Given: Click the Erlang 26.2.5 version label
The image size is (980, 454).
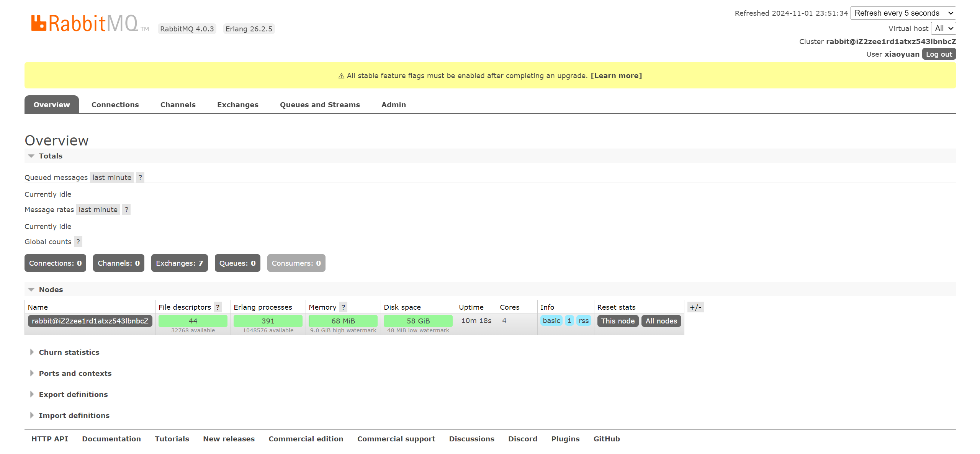Looking at the screenshot, I should pyautogui.click(x=249, y=29).
